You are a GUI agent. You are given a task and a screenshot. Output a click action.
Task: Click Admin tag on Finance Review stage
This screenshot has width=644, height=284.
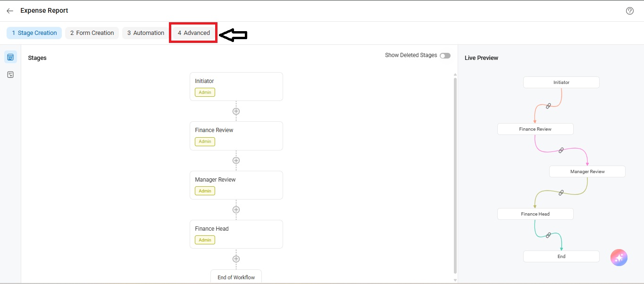tap(205, 142)
